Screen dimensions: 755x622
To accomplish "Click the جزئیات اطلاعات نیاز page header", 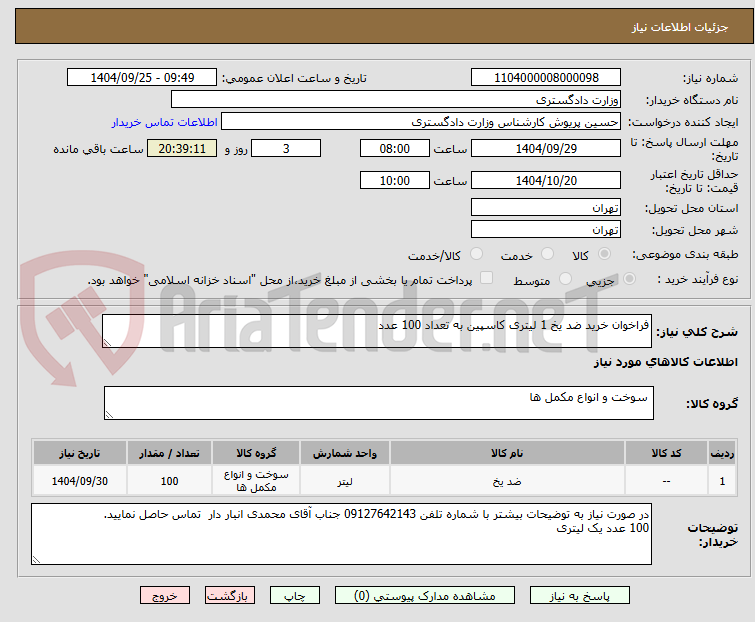I will click(680, 27).
